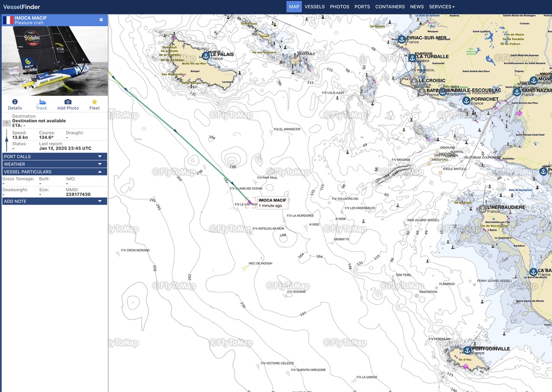Open the NEWS menu item
Image resolution: width=552 pixels, height=392 pixels.
pos(417,6)
